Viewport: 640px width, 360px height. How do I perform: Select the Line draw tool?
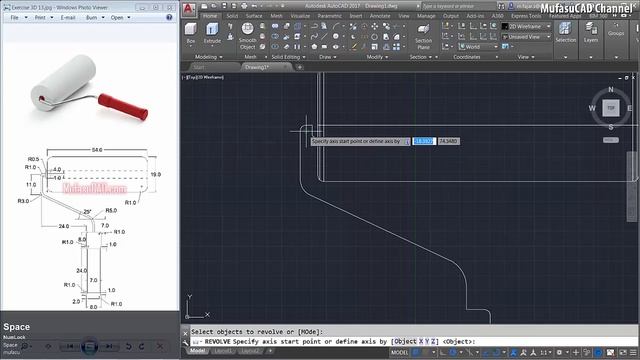pyautogui.click(x=324, y=37)
